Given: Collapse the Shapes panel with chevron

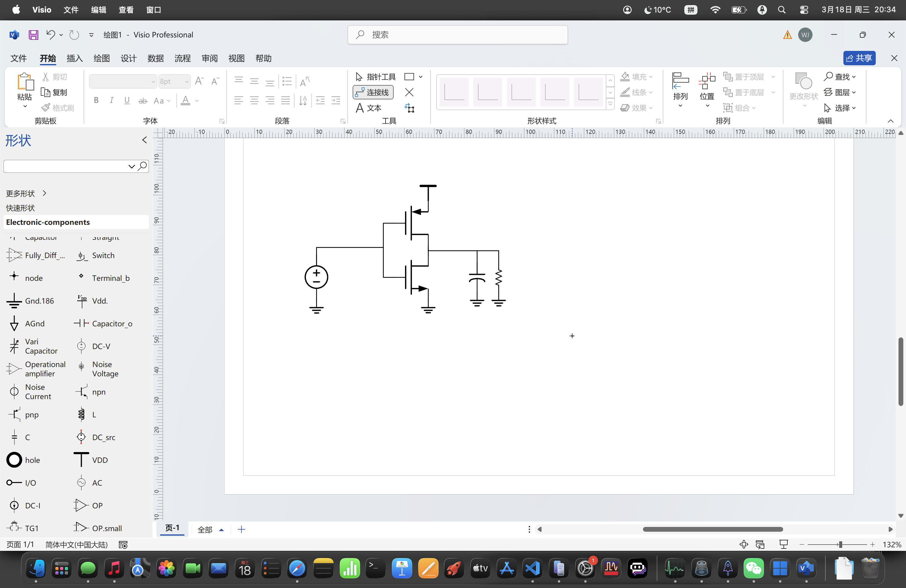Looking at the screenshot, I should [145, 140].
